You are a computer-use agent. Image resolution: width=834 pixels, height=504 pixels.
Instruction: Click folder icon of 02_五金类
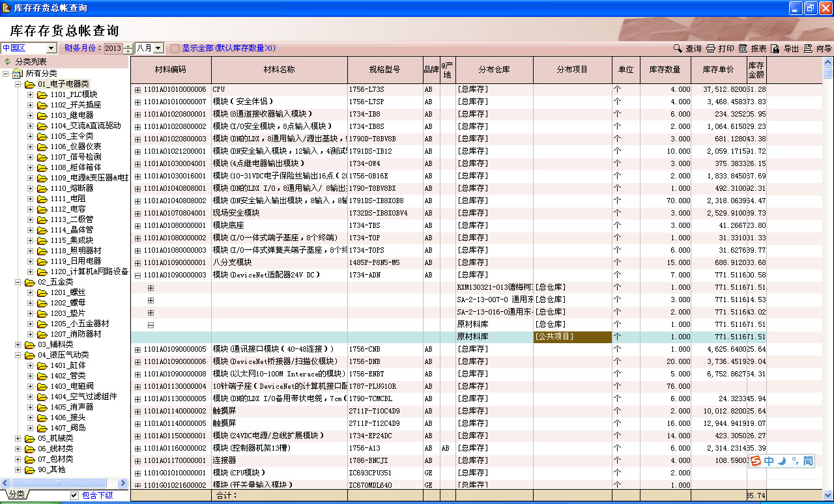point(29,282)
